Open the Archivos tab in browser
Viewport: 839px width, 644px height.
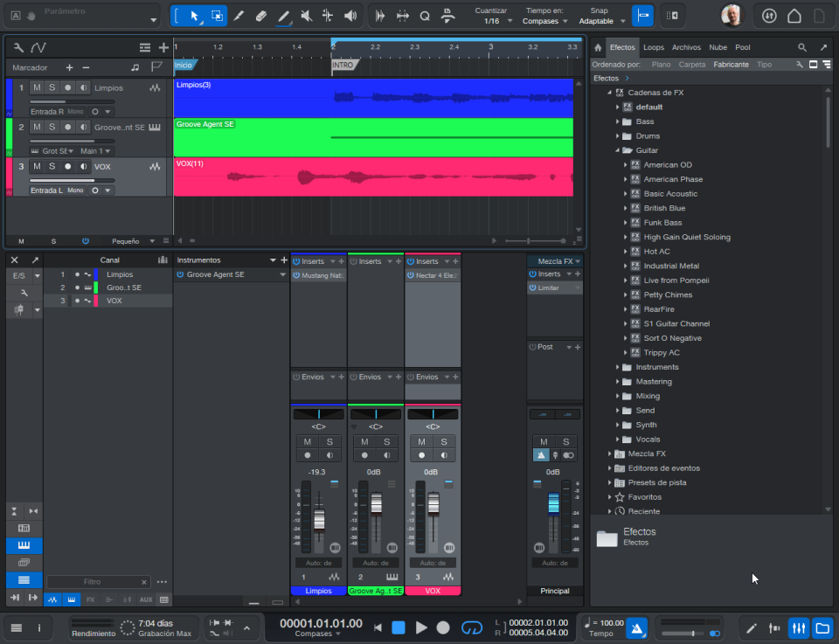tap(687, 47)
